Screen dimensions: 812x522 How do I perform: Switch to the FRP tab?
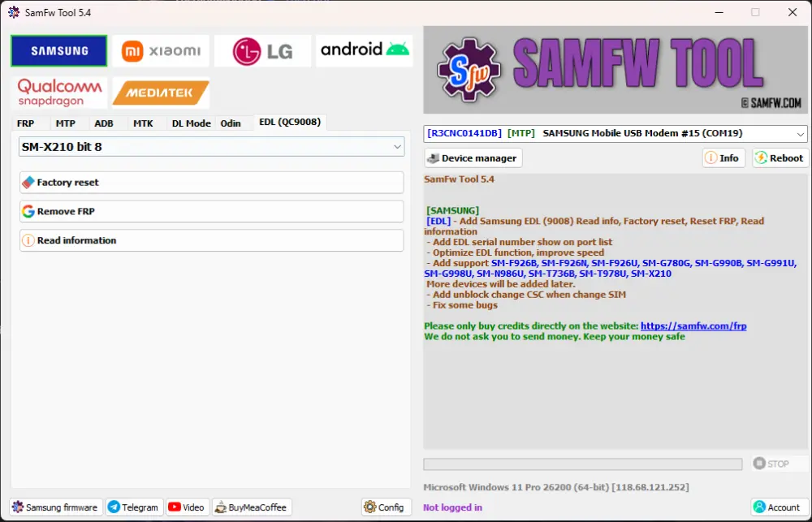coord(25,123)
